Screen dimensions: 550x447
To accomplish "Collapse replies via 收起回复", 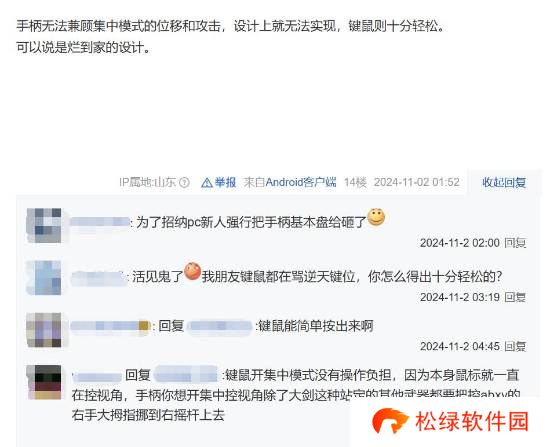I will (x=504, y=182).
